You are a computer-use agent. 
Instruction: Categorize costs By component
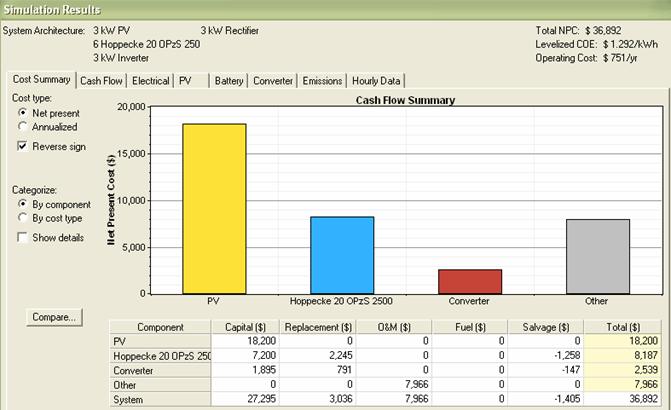22,204
